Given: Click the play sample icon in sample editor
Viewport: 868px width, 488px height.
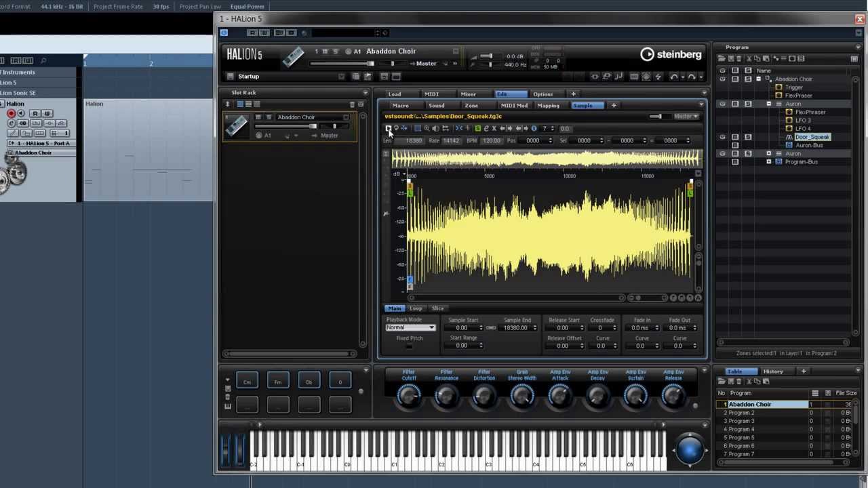Looking at the screenshot, I should click(x=389, y=128).
